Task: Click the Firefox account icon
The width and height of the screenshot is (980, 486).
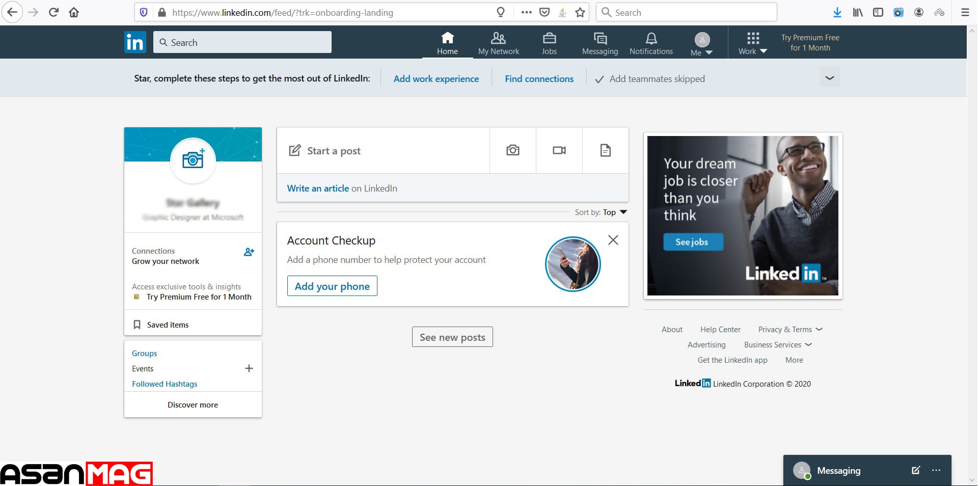Action: (919, 12)
